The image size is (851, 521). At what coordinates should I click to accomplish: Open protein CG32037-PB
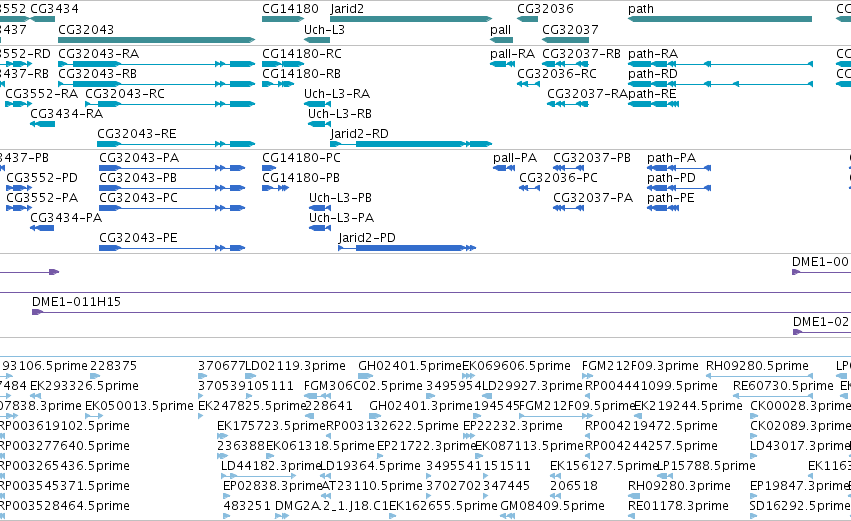(592, 158)
